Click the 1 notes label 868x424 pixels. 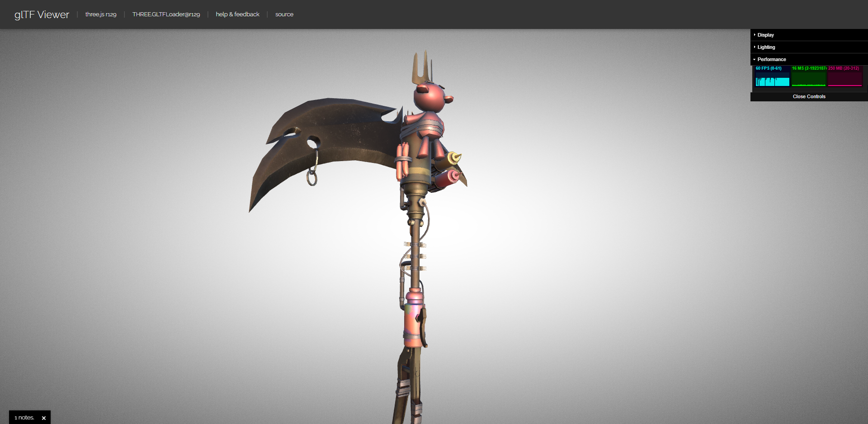pos(24,418)
